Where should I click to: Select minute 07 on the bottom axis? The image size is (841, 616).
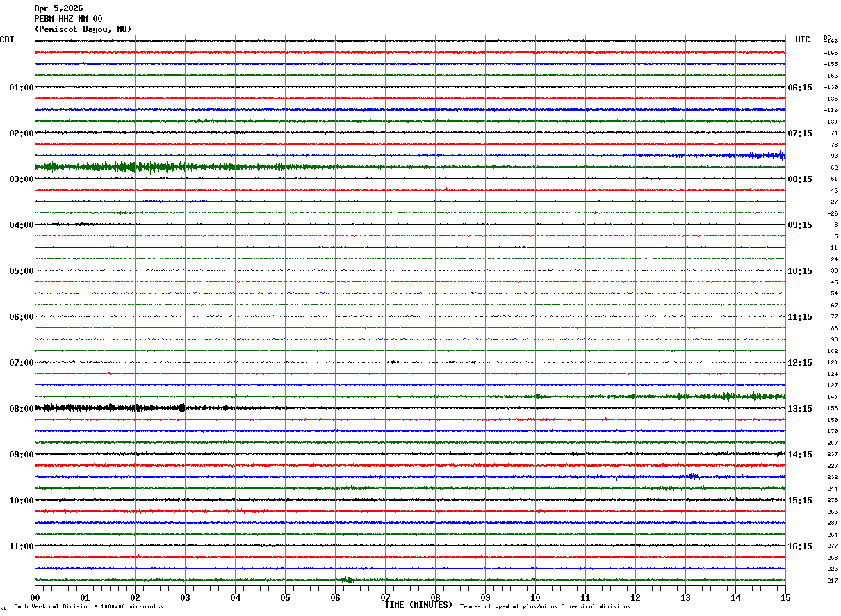pyautogui.click(x=385, y=597)
